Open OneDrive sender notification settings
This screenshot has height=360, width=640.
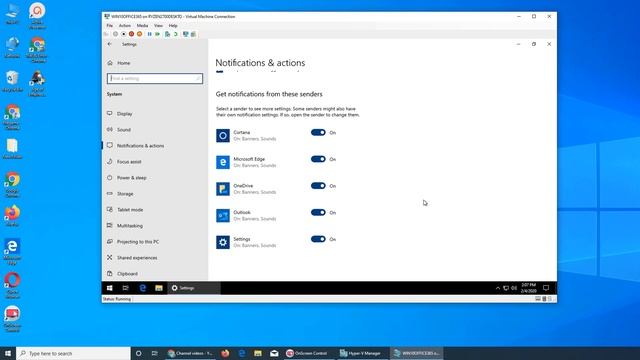click(246, 189)
